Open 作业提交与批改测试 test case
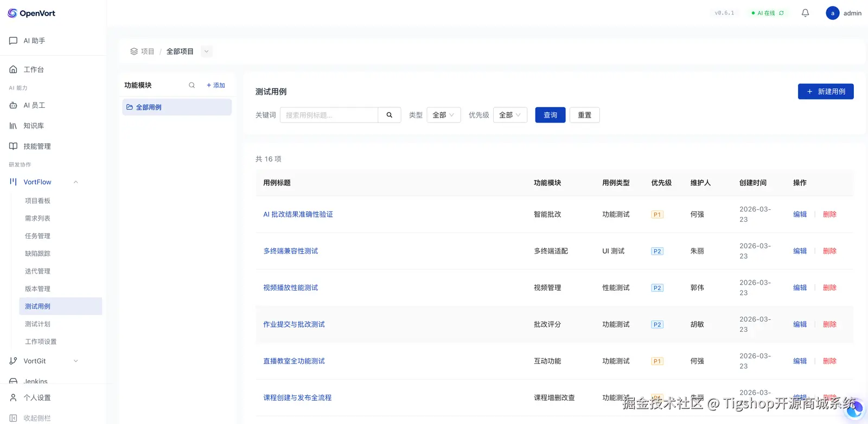This screenshot has height=424, width=868. pyautogui.click(x=294, y=325)
